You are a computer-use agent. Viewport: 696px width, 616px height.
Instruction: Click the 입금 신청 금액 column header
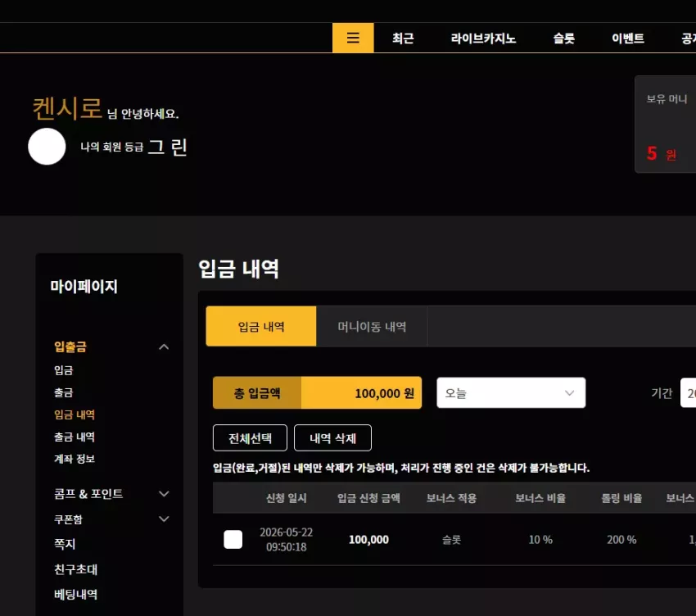point(368,498)
